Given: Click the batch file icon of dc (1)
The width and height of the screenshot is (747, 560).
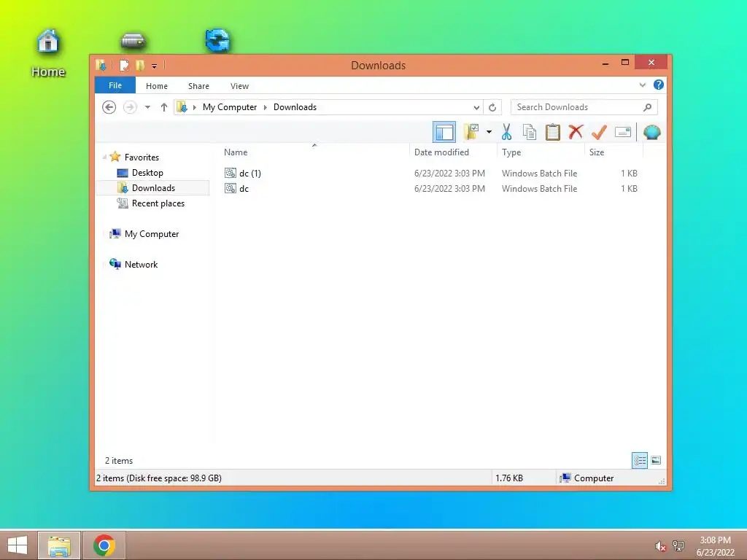Looking at the screenshot, I should pyautogui.click(x=231, y=173).
